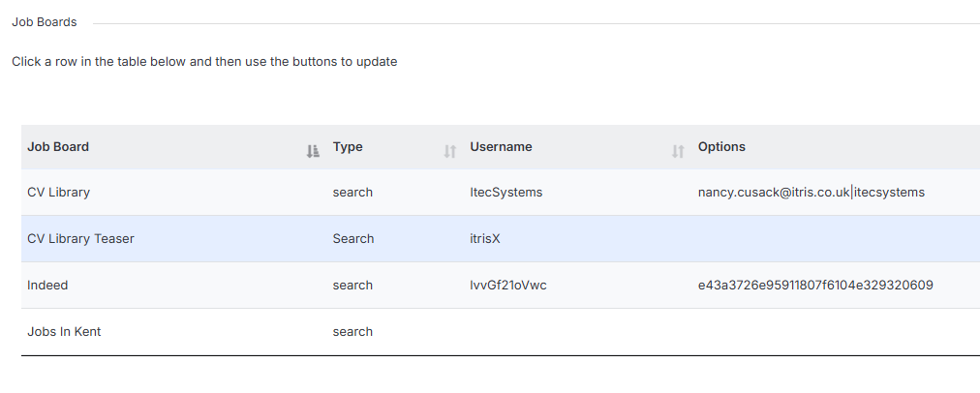Select the Jobs In Kent row
Image resolution: width=980 pixels, height=393 pixels.
(x=501, y=332)
